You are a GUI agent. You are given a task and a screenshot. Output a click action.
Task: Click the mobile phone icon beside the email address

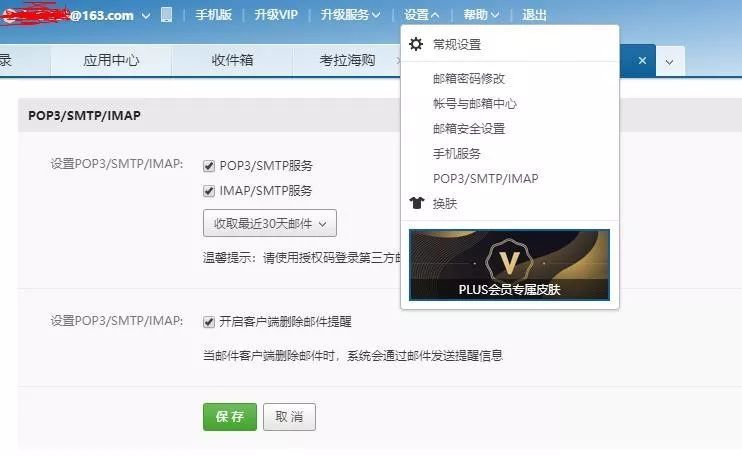(x=166, y=15)
